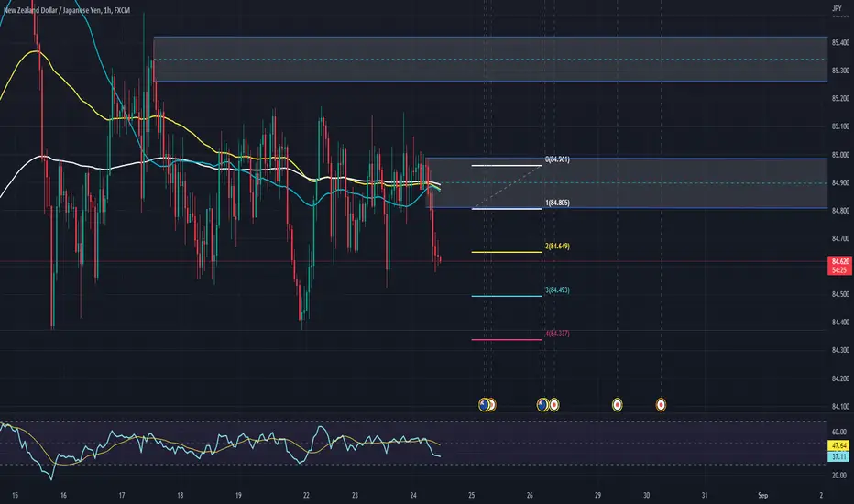Image resolution: width=854 pixels, height=504 pixels.
Task: Click the New Zealand Dollar / Japanese Yen title
Action: coord(51,10)
